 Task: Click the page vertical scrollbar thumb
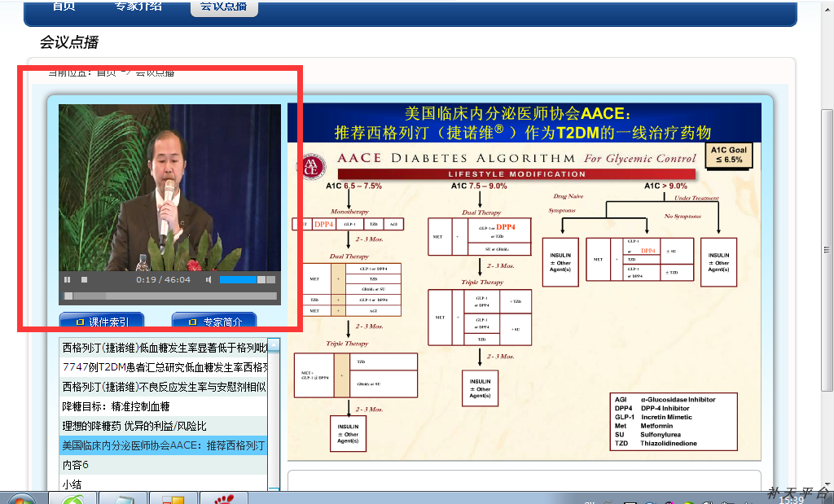tap(827, 250)
